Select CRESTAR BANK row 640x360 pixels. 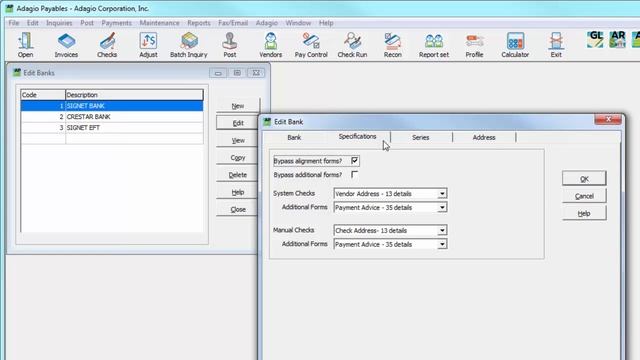(x=112, y=117)
